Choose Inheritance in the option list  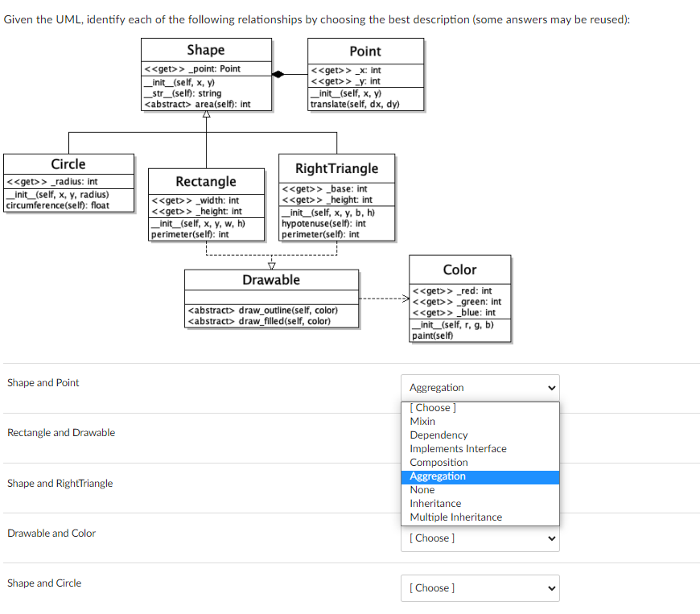tap(434, 503)
